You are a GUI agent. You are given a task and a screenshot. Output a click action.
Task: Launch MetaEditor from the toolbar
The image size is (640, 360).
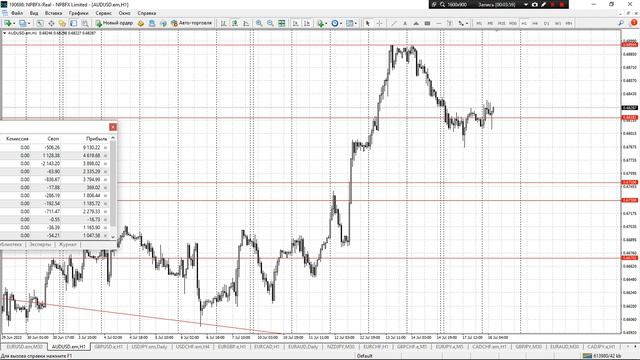point(141,23)
